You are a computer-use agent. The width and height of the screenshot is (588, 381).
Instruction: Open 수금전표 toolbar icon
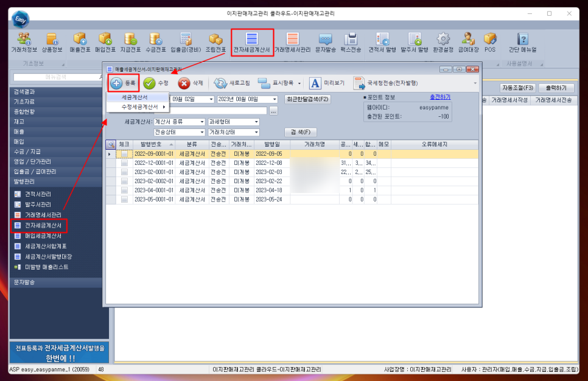tap(156, 43)
